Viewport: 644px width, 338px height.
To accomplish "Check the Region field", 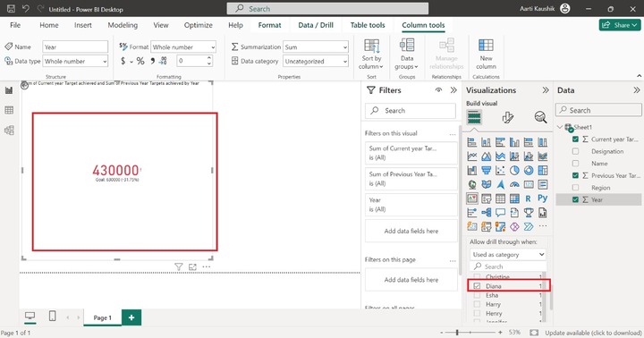I will click(x=575, y=188).
